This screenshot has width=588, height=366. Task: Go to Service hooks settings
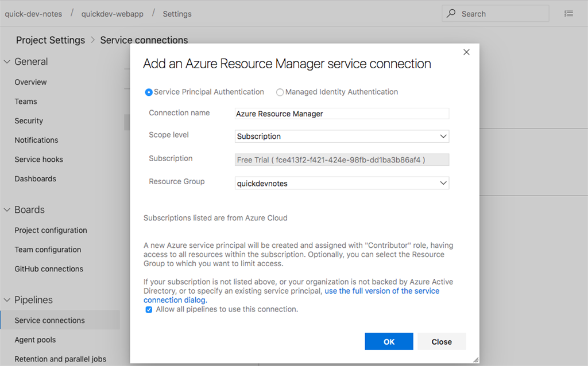point(38,159)
